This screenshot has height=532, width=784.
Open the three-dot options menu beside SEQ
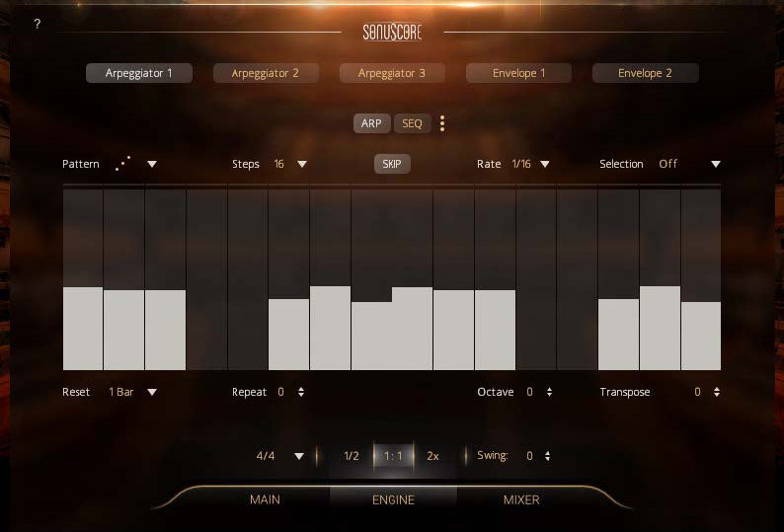pos(442,123)
